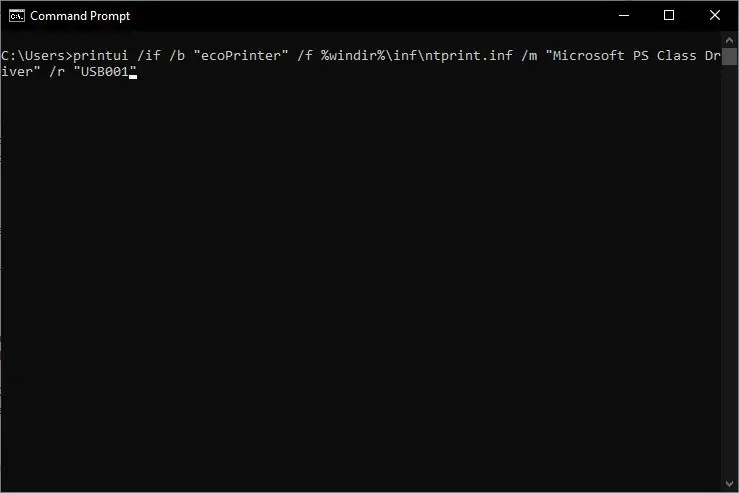The height and width of the screenshot is (493, 739).
Task: Click the %windir%\inf\ntprint.inf path text
Action: click(417, 56)
